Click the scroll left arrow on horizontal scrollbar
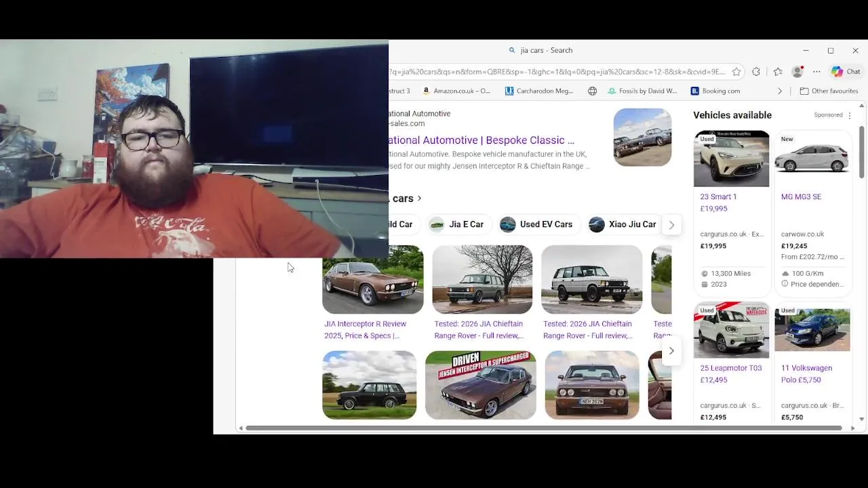The width and height of the screenshot is (868, 488). click(240, 428)
